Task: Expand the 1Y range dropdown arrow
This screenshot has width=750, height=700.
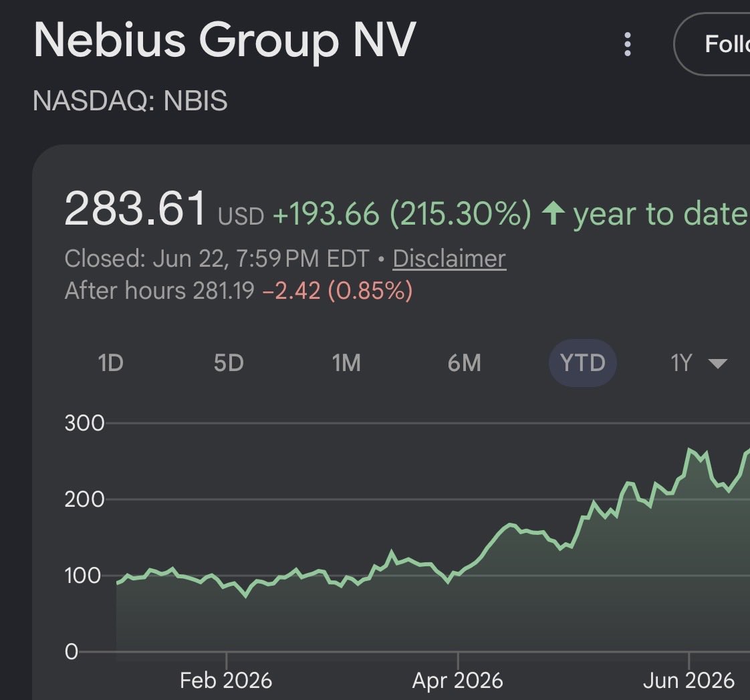Action: tap(717, 364)
